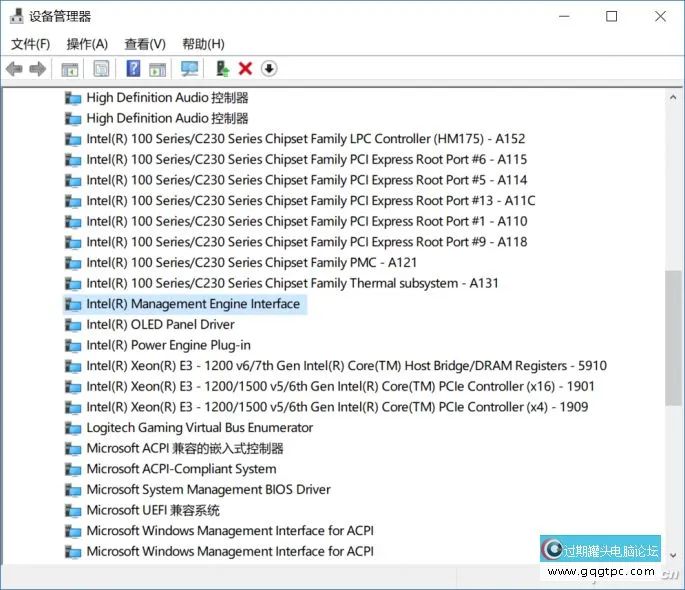
Task: Click the update driver green arrow icon
Action: pos(222,69)
